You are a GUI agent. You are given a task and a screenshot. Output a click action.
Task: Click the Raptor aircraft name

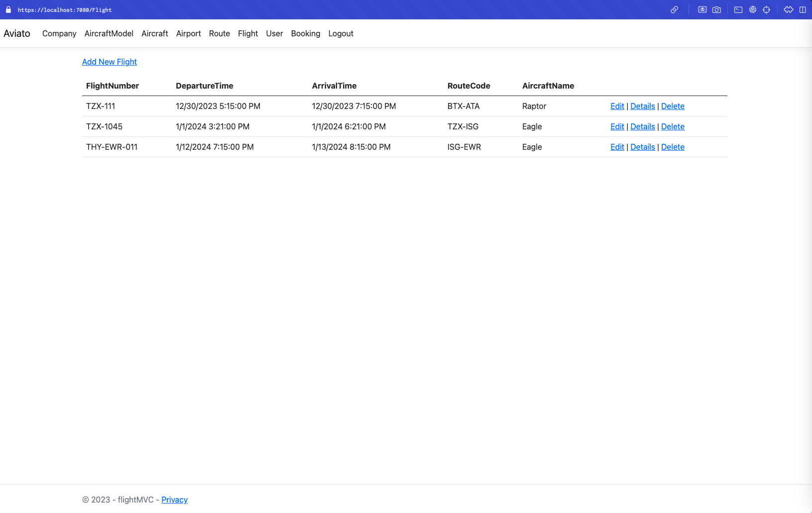pyautogui.click(x=534, y=106)
